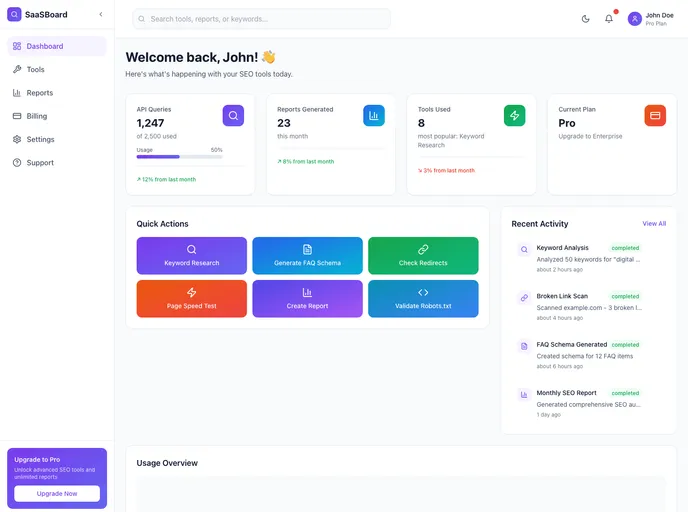Image resolution: width=688 pixels, height=512 pixels.
Task: Collapse the sidebar with the chevron
Action: tap(101, 14)
